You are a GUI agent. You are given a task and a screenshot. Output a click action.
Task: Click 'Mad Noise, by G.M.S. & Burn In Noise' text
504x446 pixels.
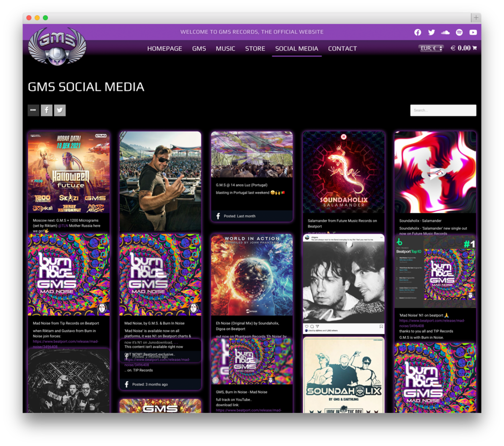tap(154, 323)
